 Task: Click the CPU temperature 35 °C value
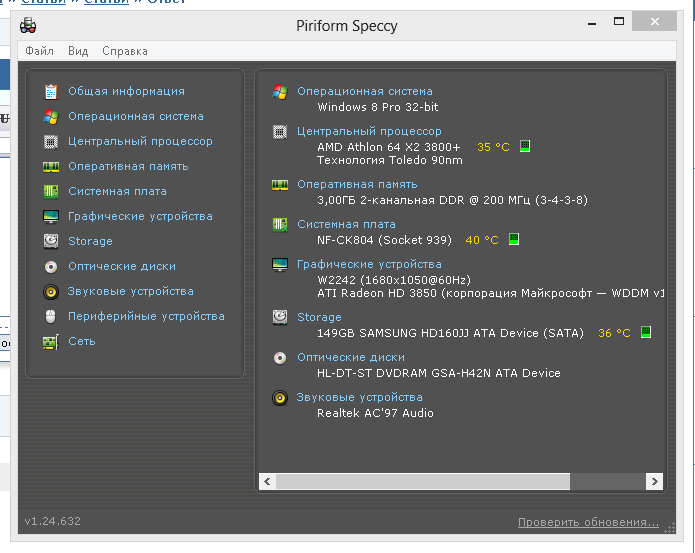click(x=493, y=147)
